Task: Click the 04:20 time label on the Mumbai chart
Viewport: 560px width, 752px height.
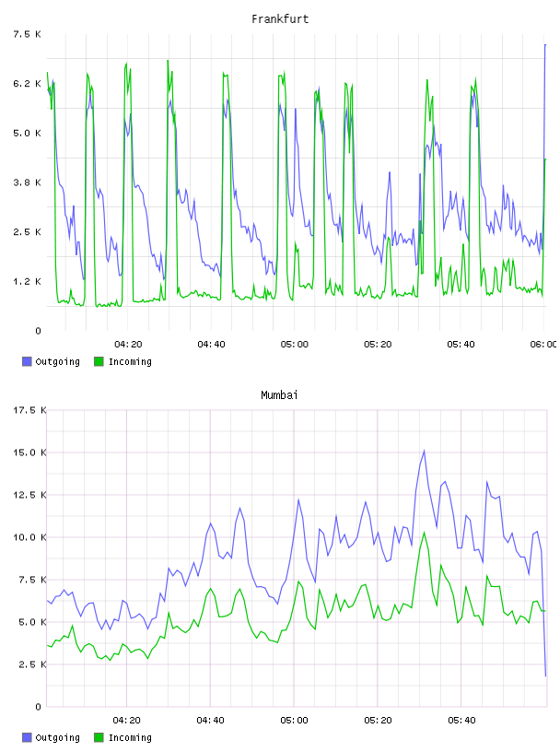Action: 126,720
